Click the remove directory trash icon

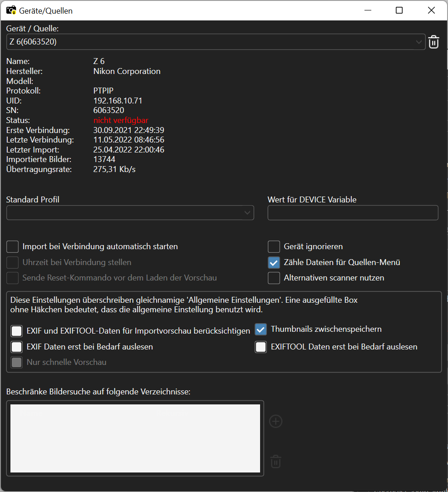[276, 462]
